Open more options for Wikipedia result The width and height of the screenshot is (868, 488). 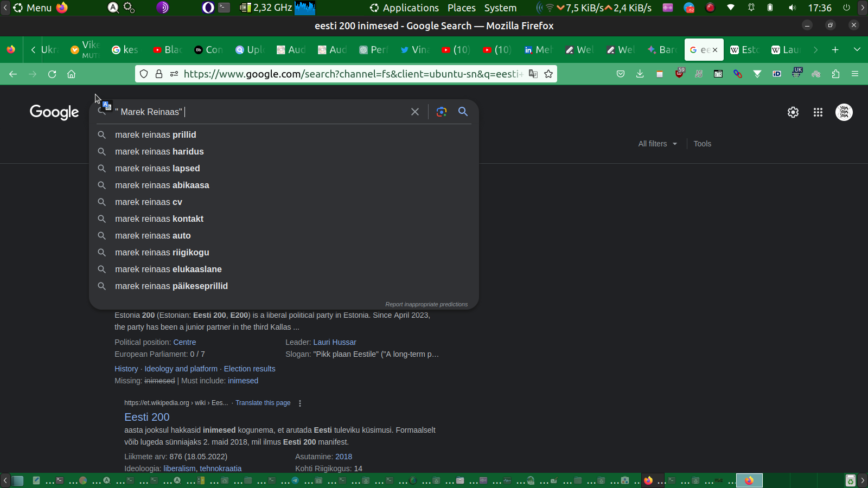coord(300,403)
